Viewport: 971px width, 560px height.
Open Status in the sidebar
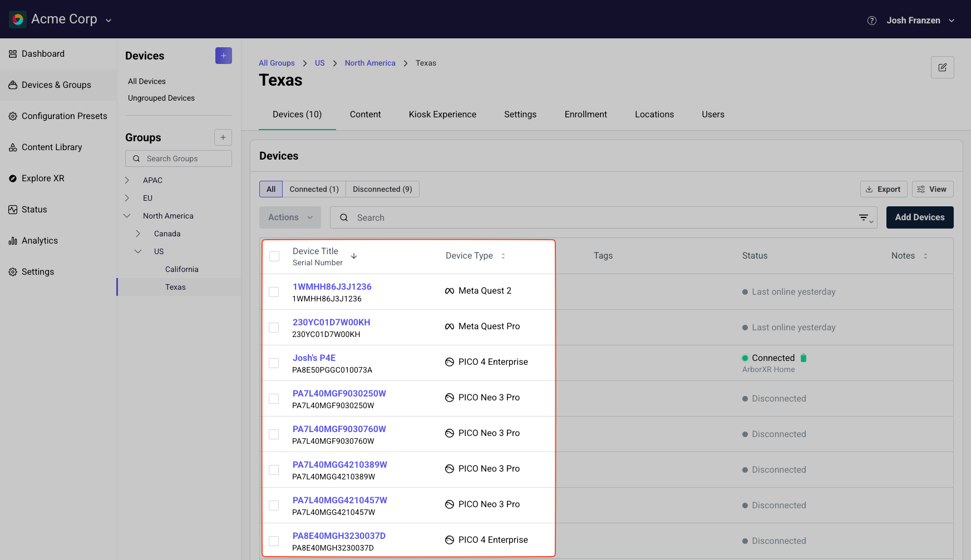tap(58, 210)
